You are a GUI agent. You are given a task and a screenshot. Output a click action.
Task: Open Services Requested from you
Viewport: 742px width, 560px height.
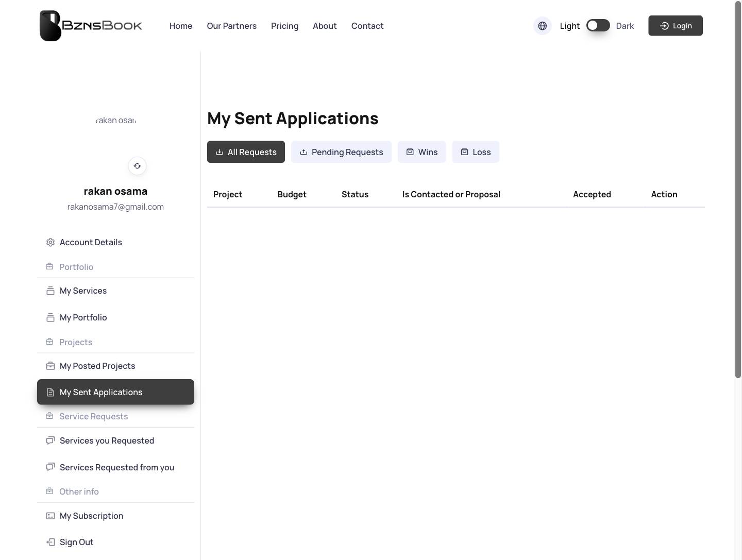click(115, 467)
